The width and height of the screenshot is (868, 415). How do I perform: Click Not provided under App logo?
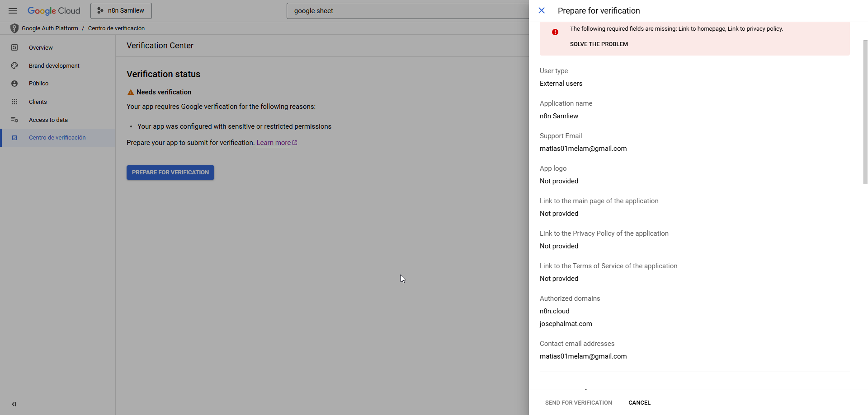(x=559, y=181)
